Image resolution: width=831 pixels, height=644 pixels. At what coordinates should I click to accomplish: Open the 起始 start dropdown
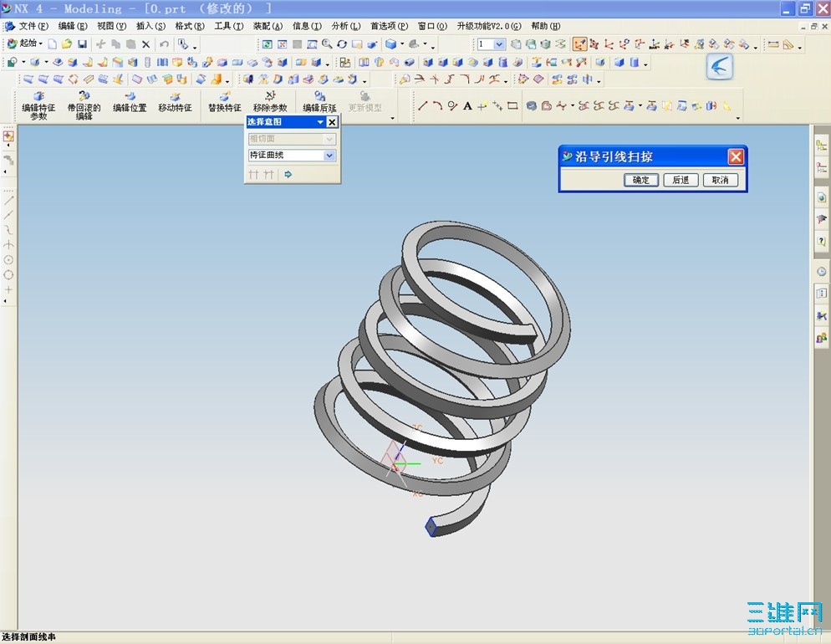click(25, 43)
